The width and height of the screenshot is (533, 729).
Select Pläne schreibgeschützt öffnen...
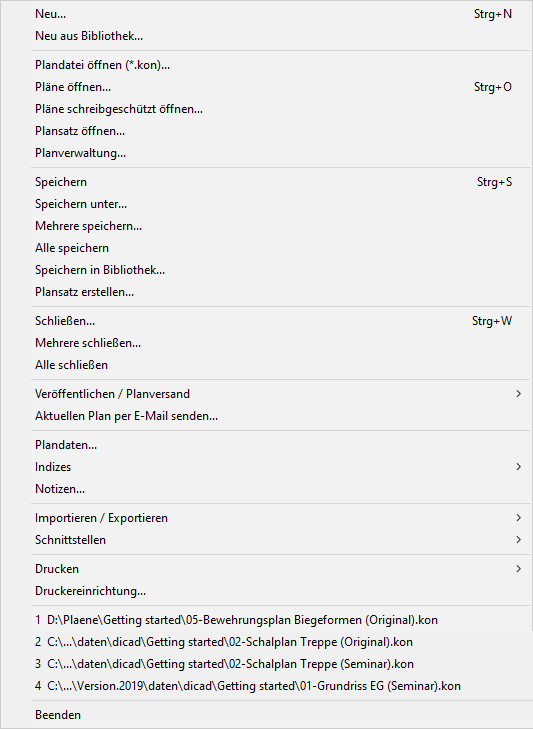tap(280, 109)
